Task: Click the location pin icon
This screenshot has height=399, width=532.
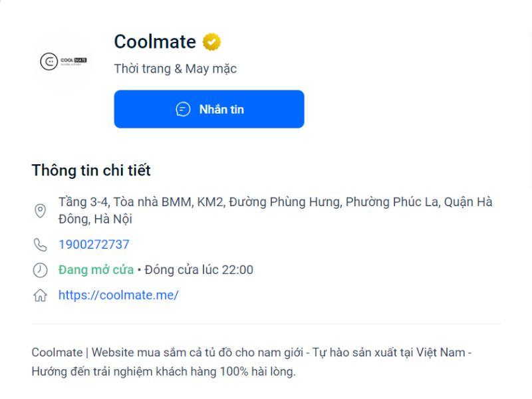Action: click(40, 211)
